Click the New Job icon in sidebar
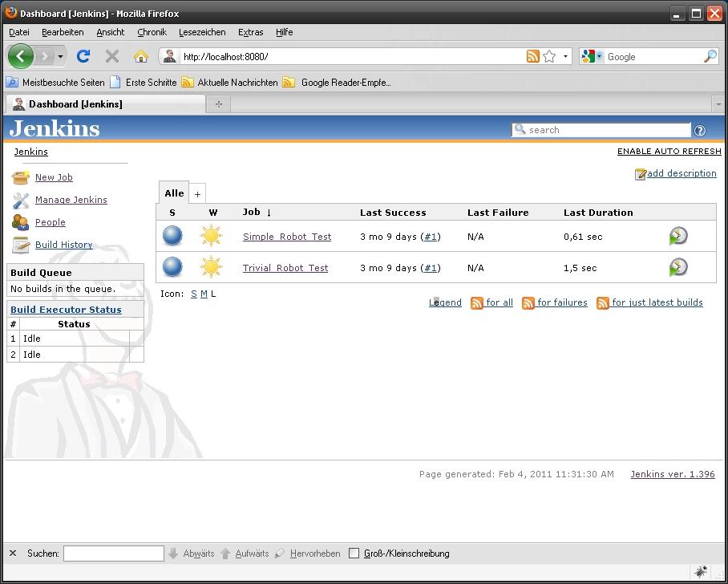Image resolution: width=728 pixels, height=584 pixels. tap(21, 177)
